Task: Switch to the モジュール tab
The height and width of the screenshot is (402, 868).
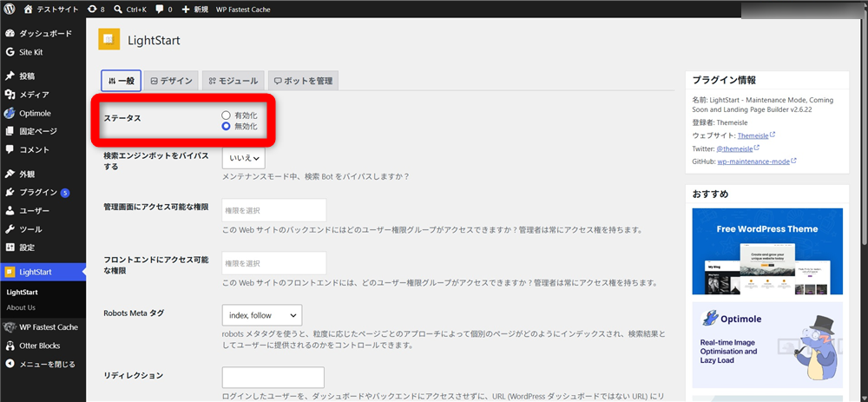Action: pyautogui.click(x=233, y=81)
